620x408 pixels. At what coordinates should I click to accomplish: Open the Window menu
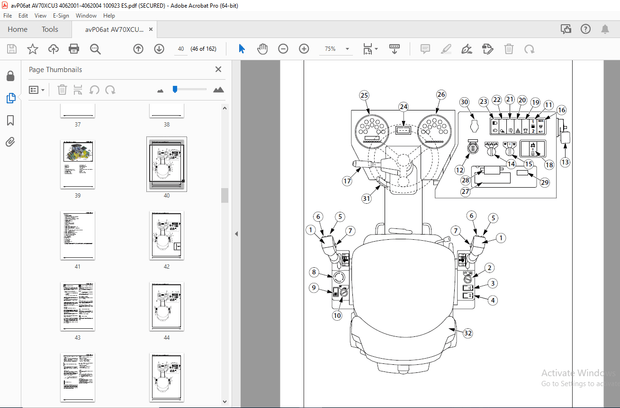tap(86, 16)
